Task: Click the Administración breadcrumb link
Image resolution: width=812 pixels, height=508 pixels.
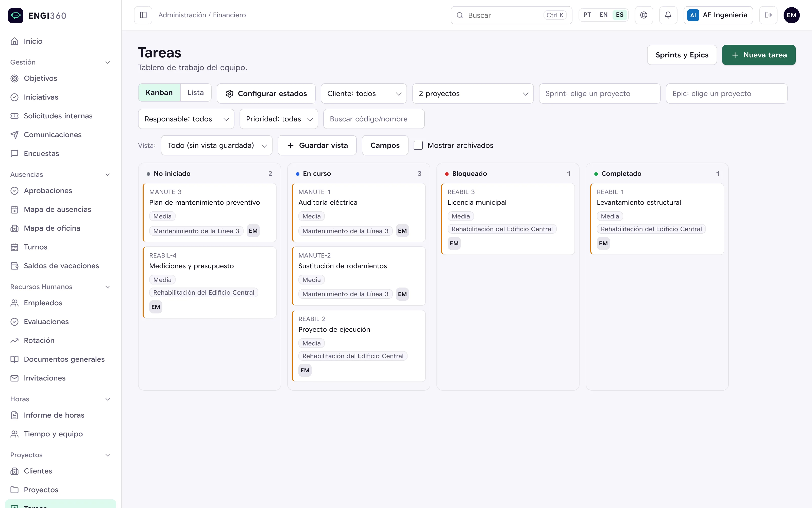Action: (x=182, y=15)
